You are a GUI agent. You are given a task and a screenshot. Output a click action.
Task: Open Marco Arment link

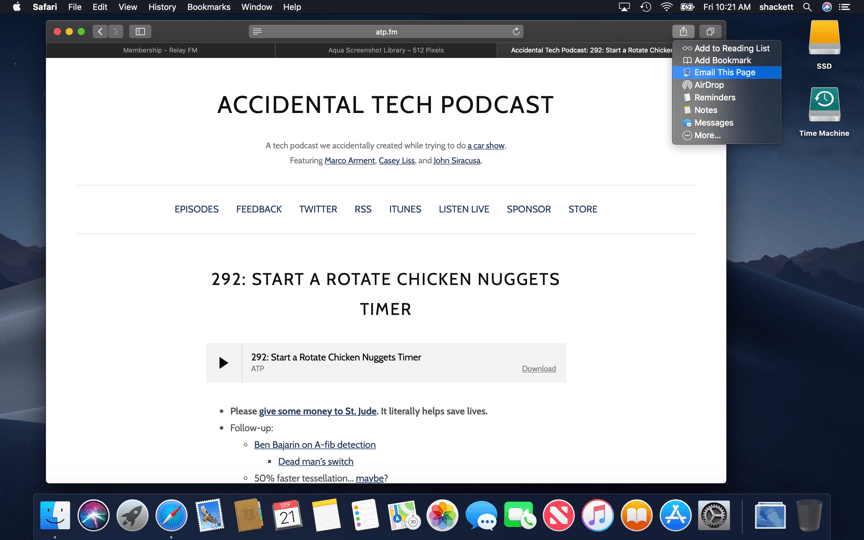coord(350,160)
